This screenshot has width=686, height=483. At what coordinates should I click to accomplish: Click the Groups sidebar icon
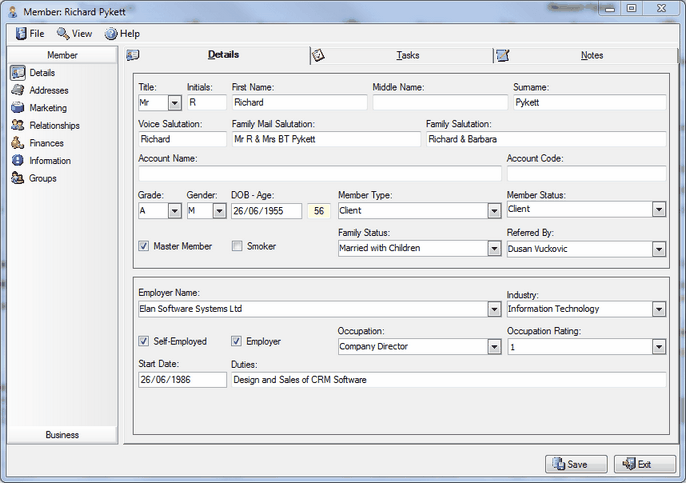(18, 178)
